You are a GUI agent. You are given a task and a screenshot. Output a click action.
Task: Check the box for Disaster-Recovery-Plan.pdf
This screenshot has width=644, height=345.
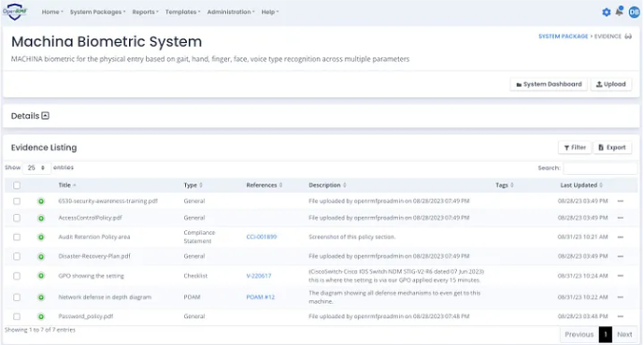pos(17,256)
